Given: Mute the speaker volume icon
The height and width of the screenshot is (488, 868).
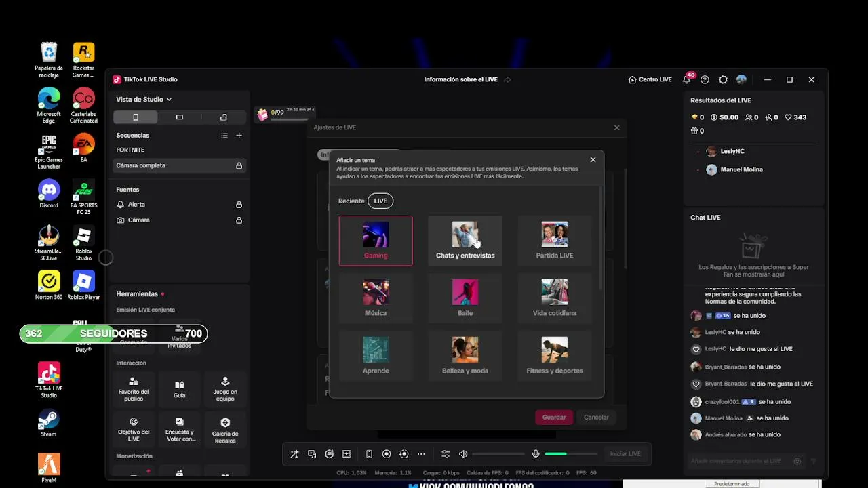Looking at the screenshot, I should pos(463,454).
